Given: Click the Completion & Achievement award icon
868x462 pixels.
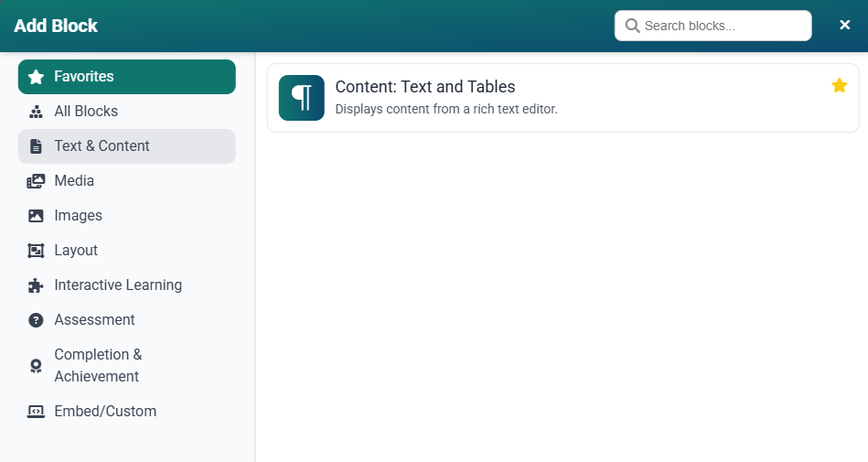Looking at the screenshot, I should pos(36,366).
